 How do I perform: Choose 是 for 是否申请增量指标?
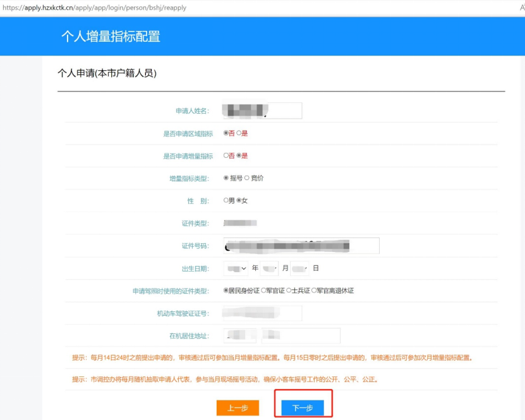(x=239, y=156)
